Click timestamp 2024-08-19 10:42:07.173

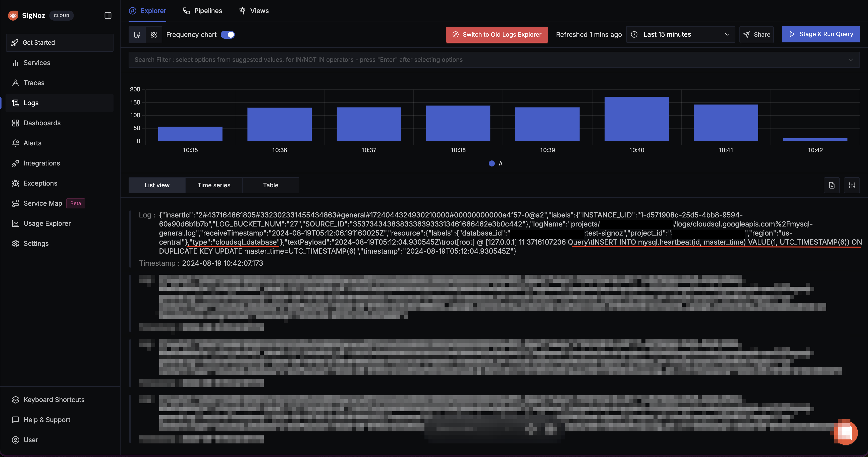point(222,263)
